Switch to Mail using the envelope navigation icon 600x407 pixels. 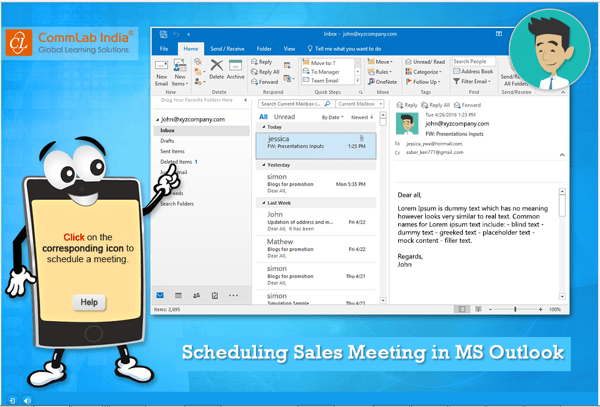[x=160, y=295]
